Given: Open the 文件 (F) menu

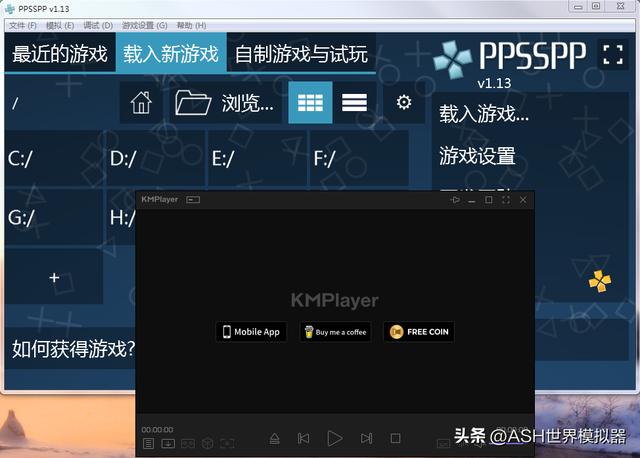Looking at the screenshot, I should (x=23, y=26).
